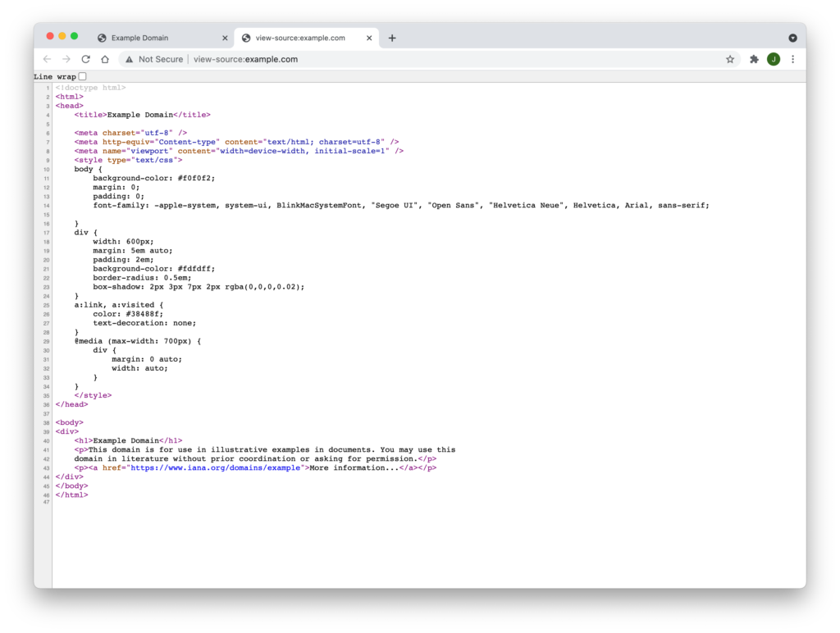Viewport: 840px width, 633px height.
Task: Enable the Line wrap checkbox
Action: pos(83,76)
